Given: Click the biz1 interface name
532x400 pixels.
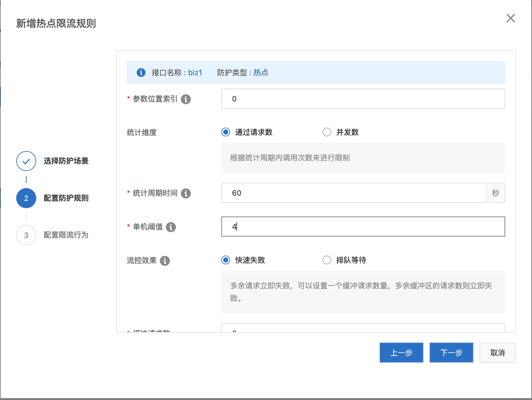Looking at the screenshot, I should pyautogui.click(x=195, y=73).
